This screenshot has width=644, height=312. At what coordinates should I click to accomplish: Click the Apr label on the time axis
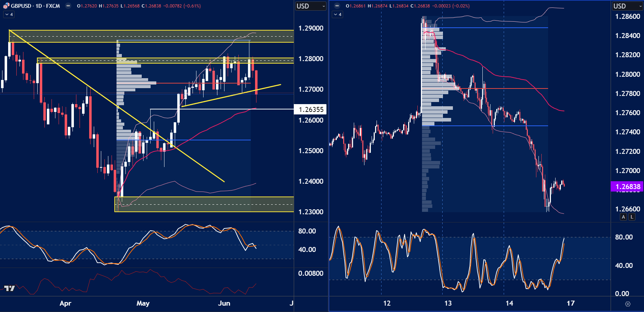click(x=65, y=303)
